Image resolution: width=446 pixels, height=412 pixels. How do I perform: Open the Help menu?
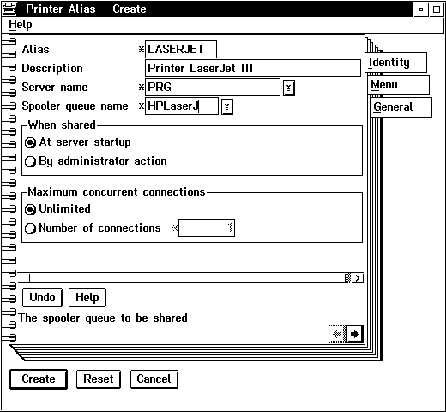[20, 25]
